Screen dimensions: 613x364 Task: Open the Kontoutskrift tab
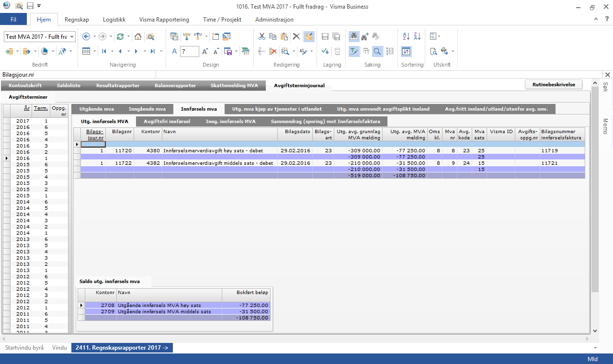25,86
